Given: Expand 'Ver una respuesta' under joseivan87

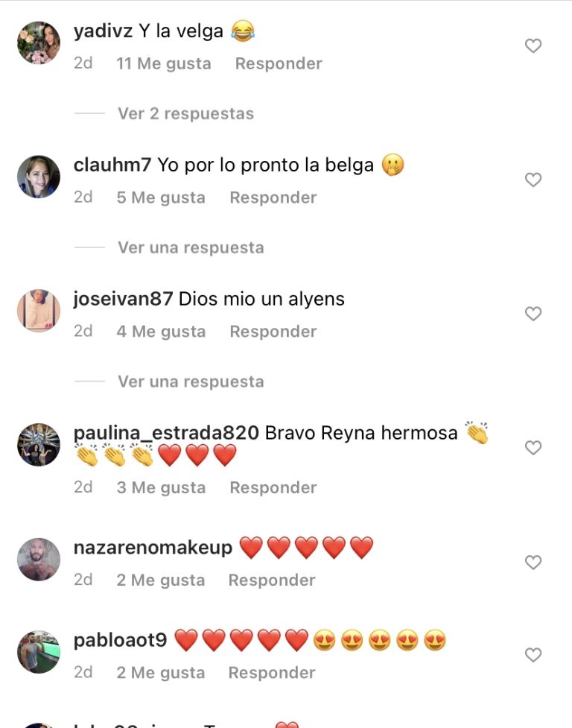Looking at the screenshot, I should click(191, 382).
